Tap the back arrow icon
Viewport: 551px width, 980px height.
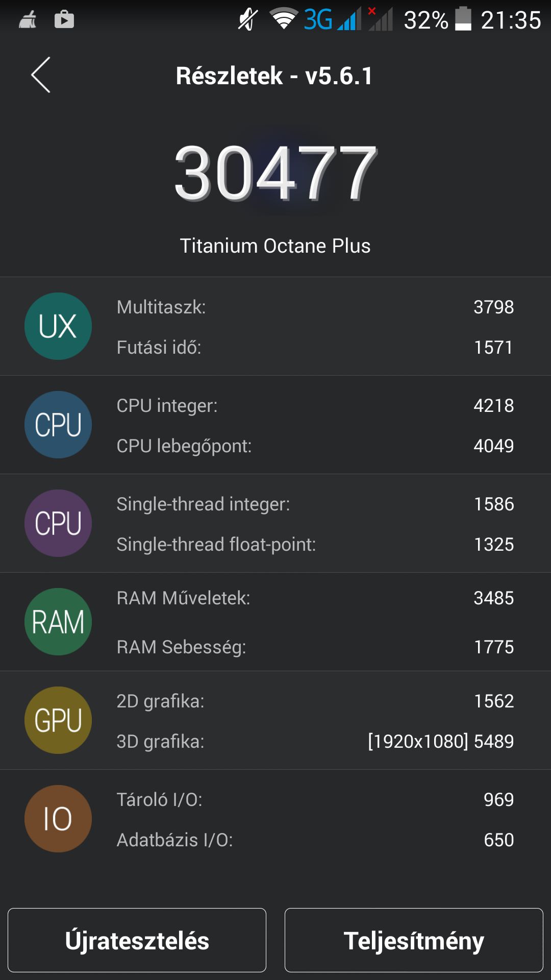tap(41, 75)
